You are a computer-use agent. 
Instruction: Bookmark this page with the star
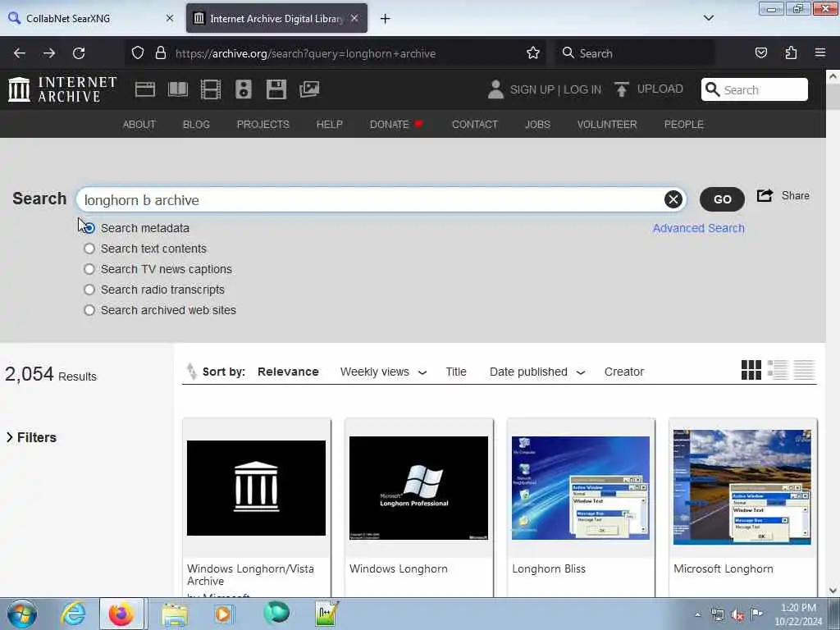coord(533,53)
